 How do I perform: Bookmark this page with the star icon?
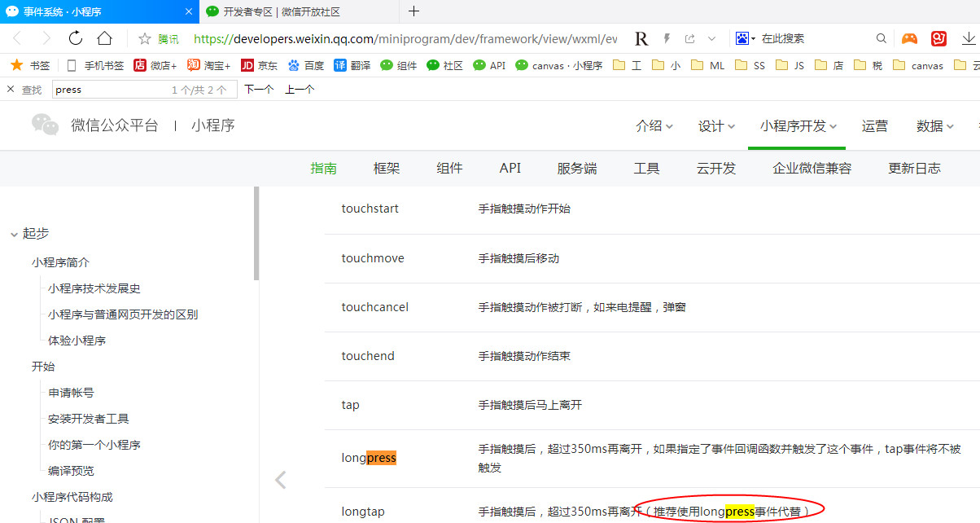coord(145,38)
